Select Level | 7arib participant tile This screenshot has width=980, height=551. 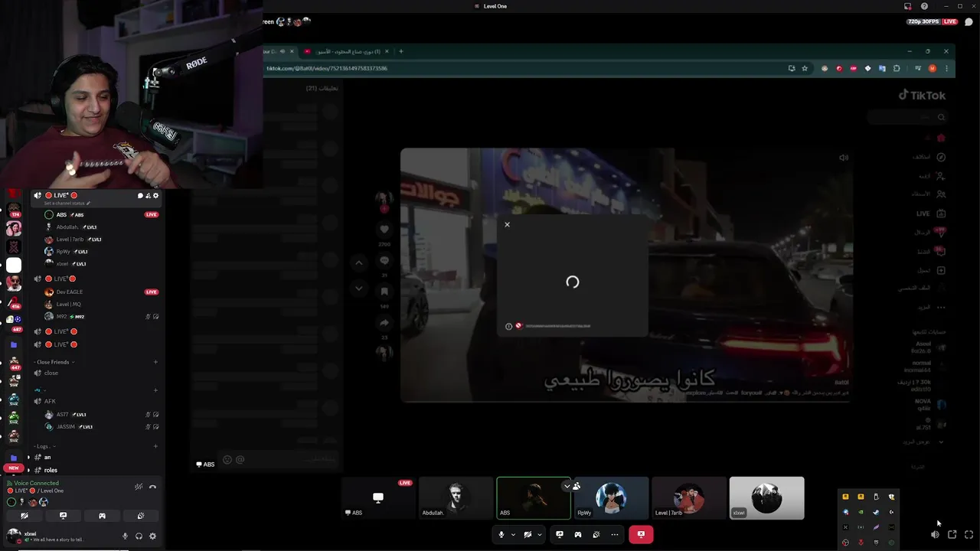[689, 498]
